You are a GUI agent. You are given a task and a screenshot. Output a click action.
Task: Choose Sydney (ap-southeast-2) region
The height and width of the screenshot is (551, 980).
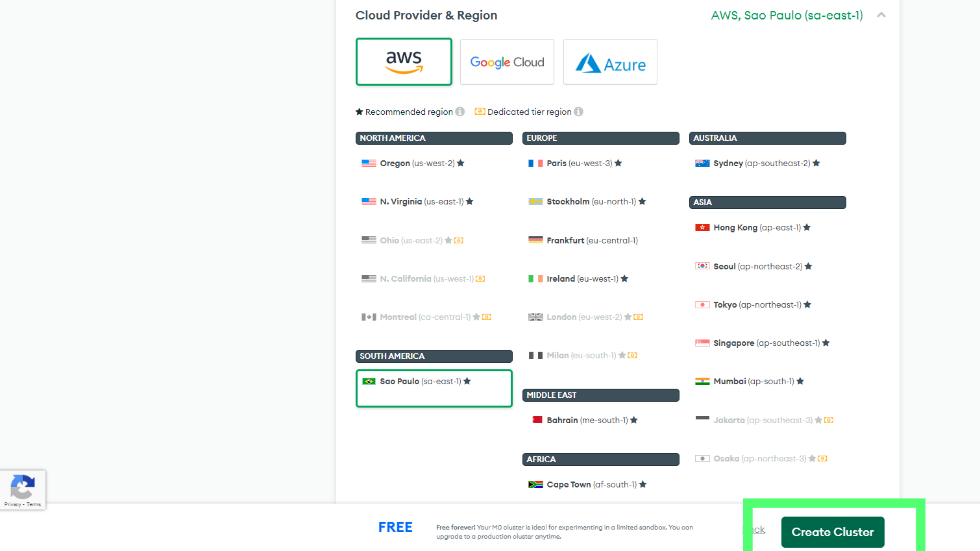pos(768,164)
